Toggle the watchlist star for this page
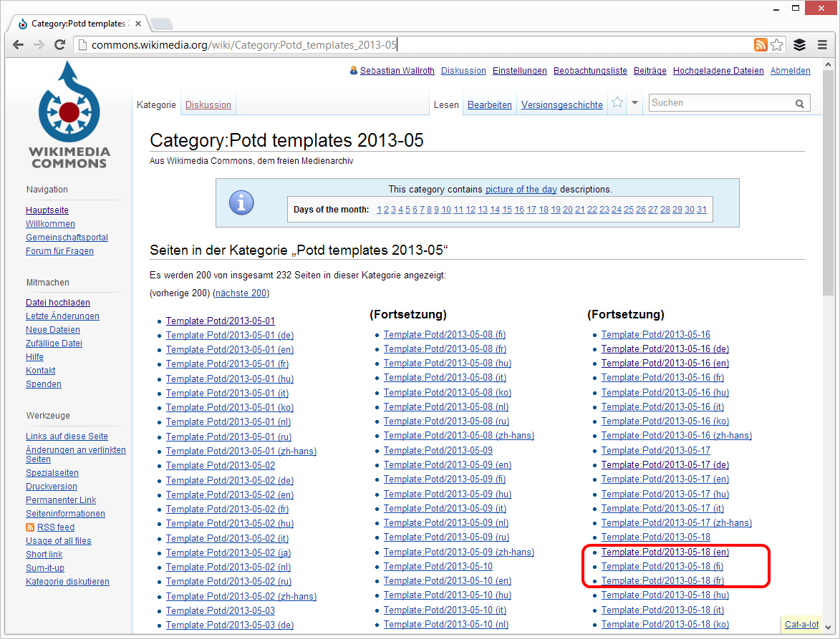The width and height of the screenshot is (840, 639). [617, 103]
